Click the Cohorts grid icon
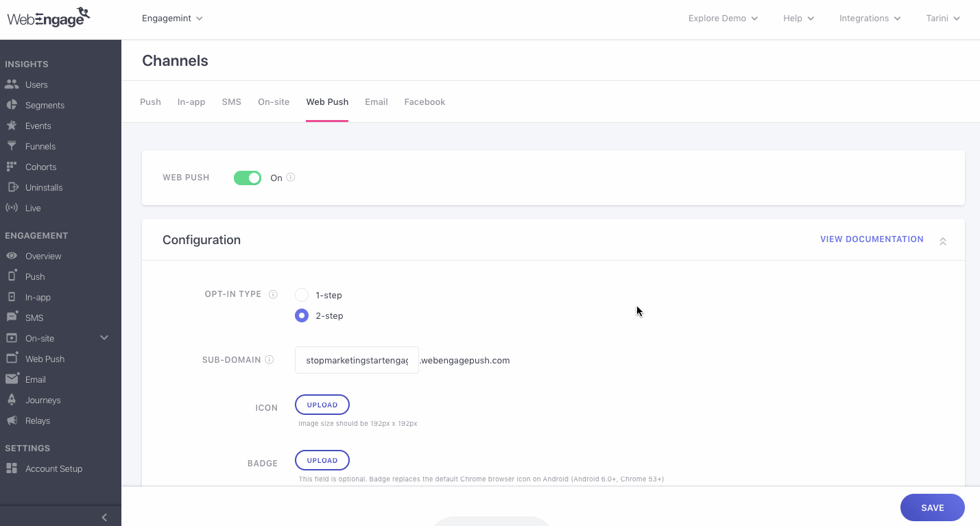Screen dimensions: 980x526 coord(12,167)
